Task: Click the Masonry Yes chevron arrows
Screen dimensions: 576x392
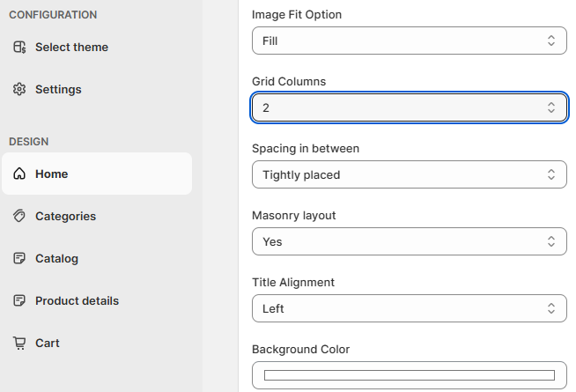Action: [551, 241]
